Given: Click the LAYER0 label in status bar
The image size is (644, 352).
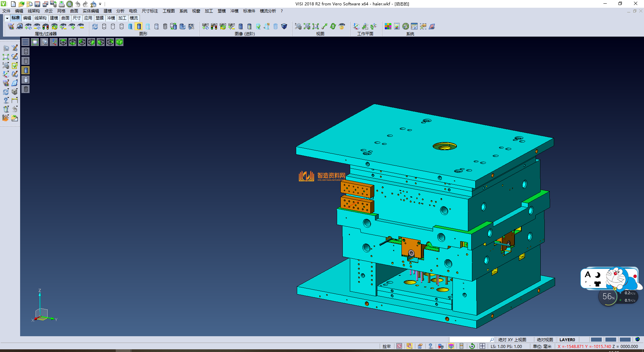Looking at the screenshot, I should coord(567,340).
